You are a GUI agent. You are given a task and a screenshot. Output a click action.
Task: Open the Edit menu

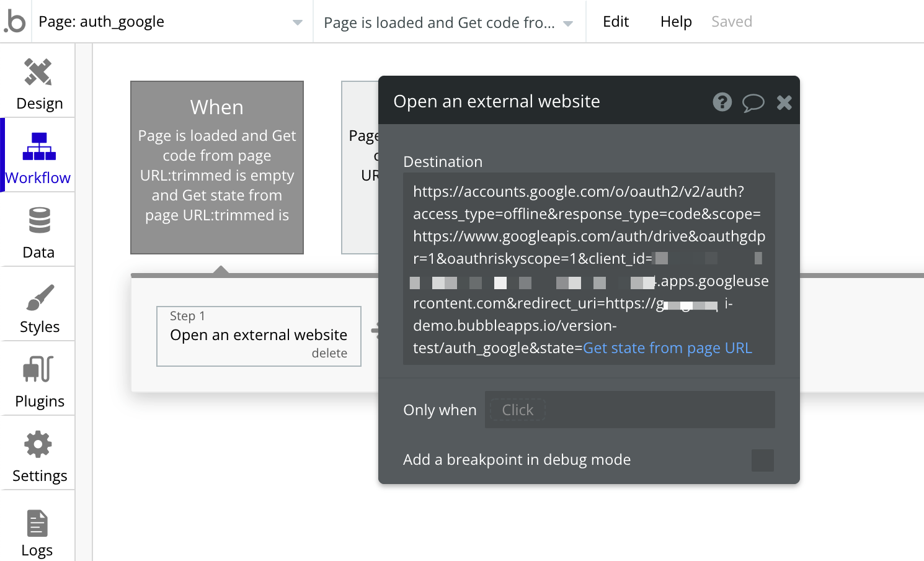(616, 22)
